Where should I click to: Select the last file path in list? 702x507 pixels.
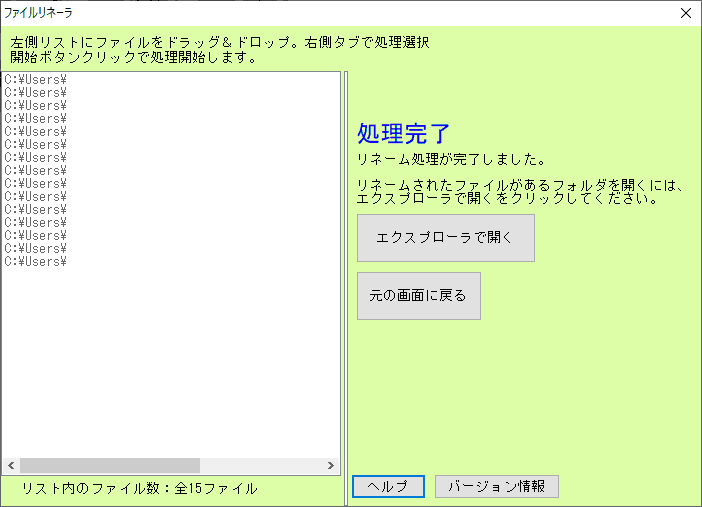36,261
